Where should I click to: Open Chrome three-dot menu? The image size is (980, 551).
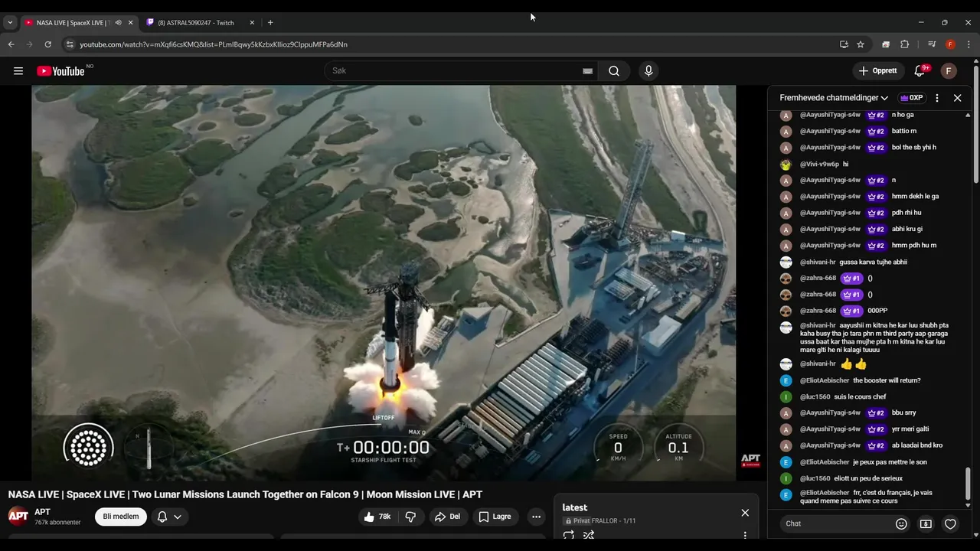tap(969, 44)
